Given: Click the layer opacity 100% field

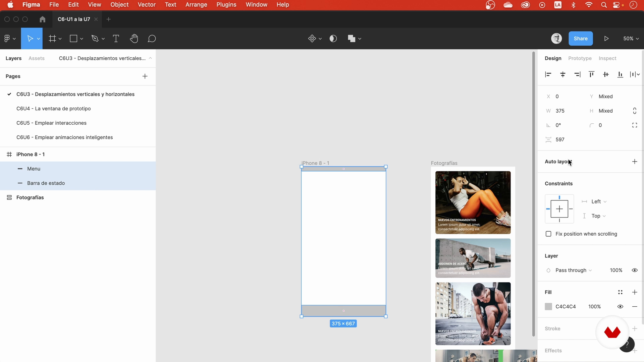Looking at the screenshot, I should pyautogui.click(x=616, y=270).
